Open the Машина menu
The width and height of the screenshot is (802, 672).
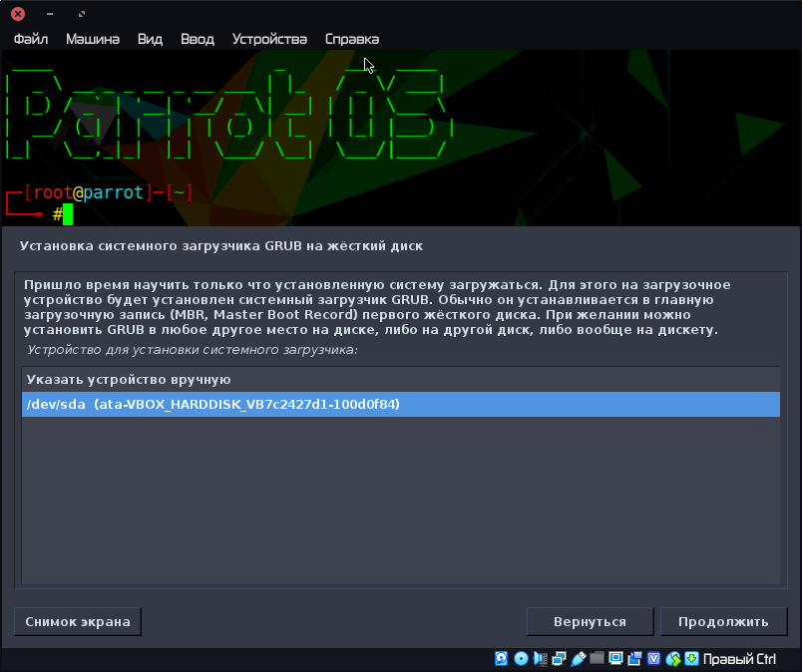tap(93, 39)
